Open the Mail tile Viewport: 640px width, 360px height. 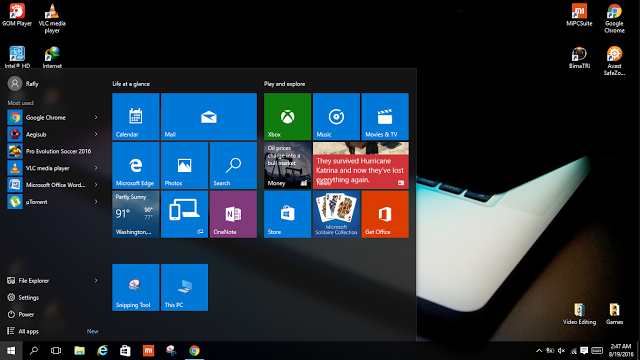pos(209,117)
